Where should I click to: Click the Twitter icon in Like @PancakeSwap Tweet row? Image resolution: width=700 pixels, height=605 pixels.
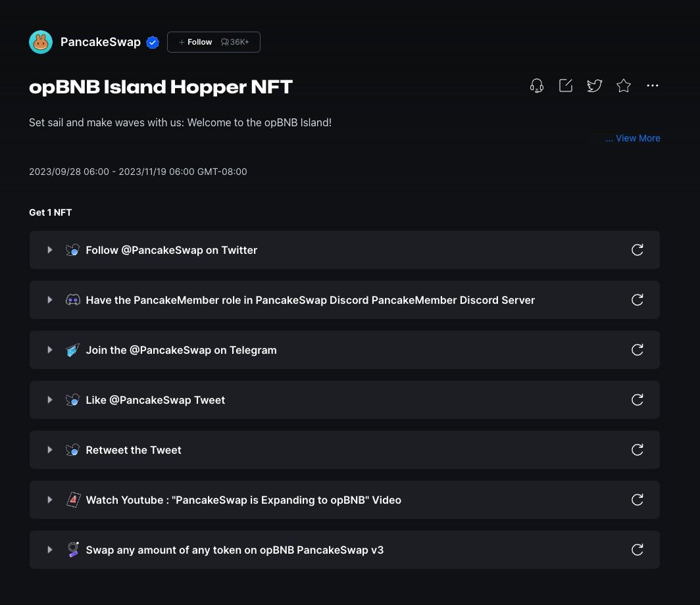(73, 400)
